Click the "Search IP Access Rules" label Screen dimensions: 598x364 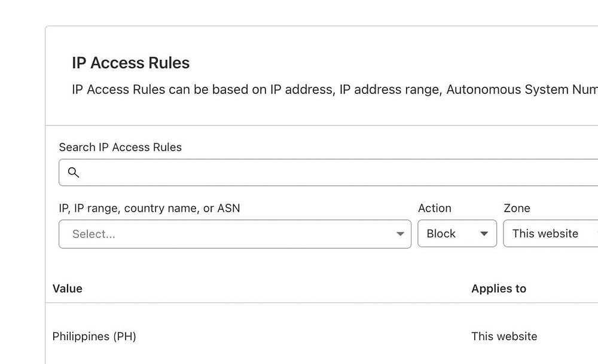coord(120,147)
